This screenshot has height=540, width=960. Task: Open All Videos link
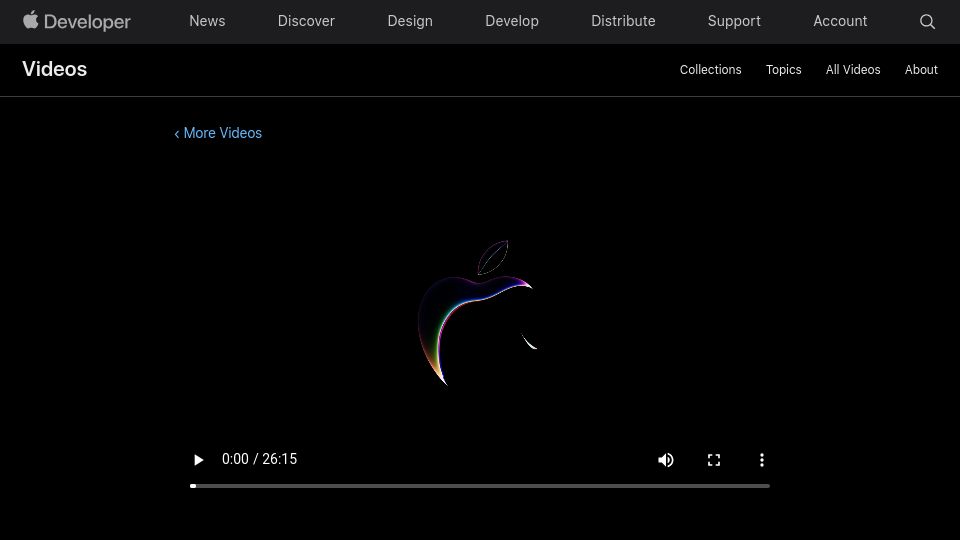pyautogui.click(x=853, y=70)
